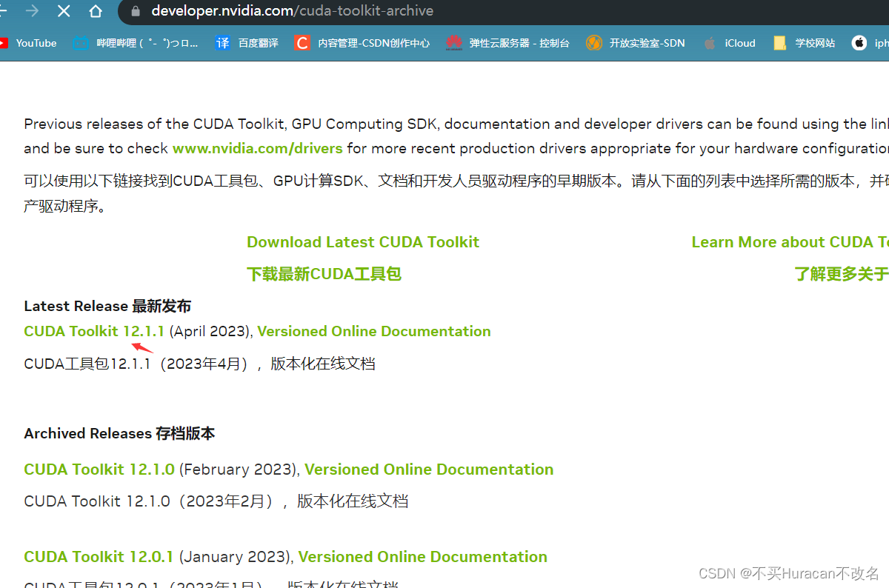Stop page loading with the X button
The image size is (889, 588).
pos(64,11)
